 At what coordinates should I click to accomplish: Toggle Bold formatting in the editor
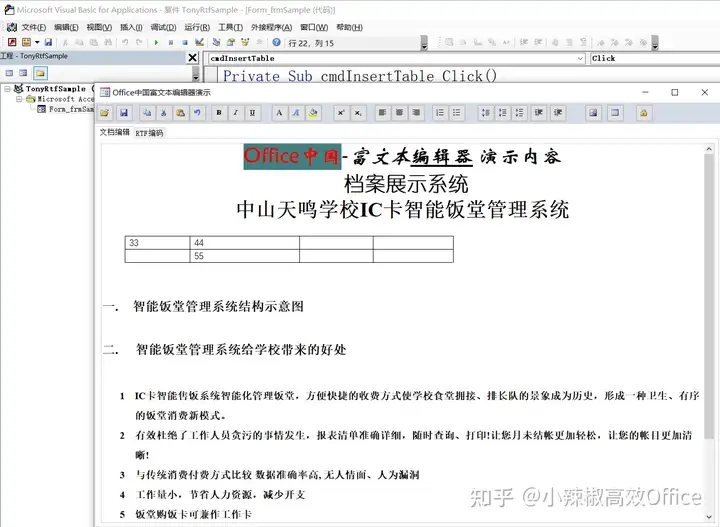[x=219, y=113]
